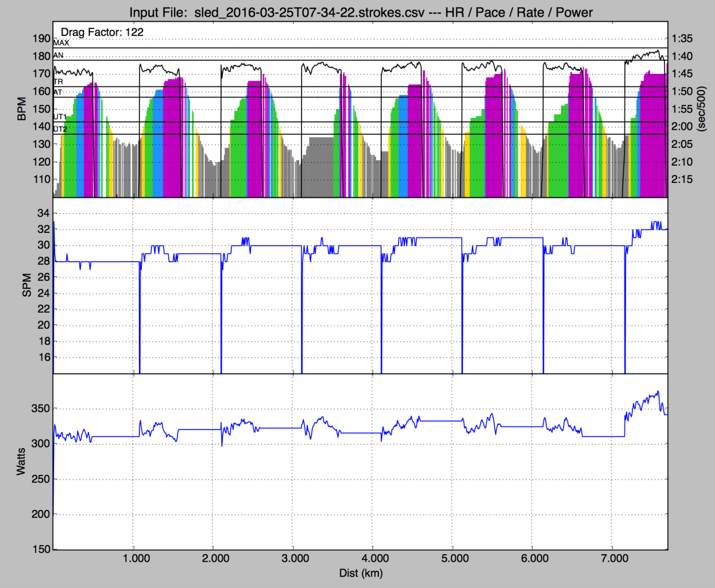Image resolution: width=715 pixels, height=588 pixels.
Task: Click the 34 tick on SPM axis
Action: pos(45,213)
